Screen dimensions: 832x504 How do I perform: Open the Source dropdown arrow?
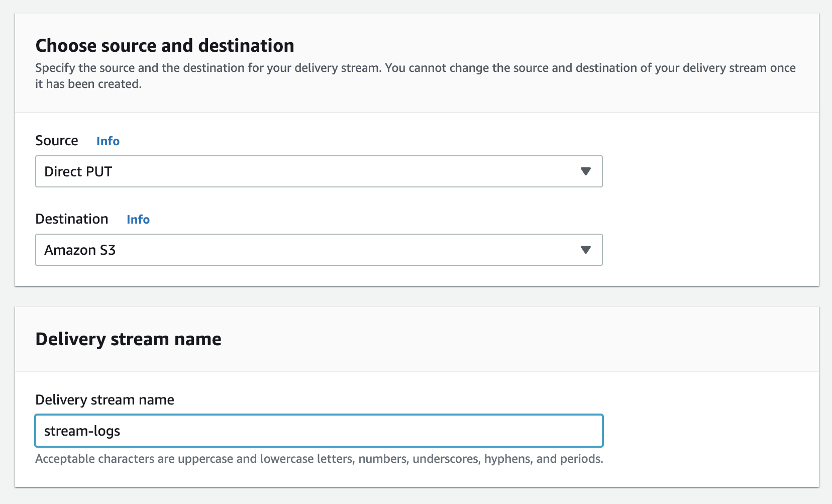[585, 171]
